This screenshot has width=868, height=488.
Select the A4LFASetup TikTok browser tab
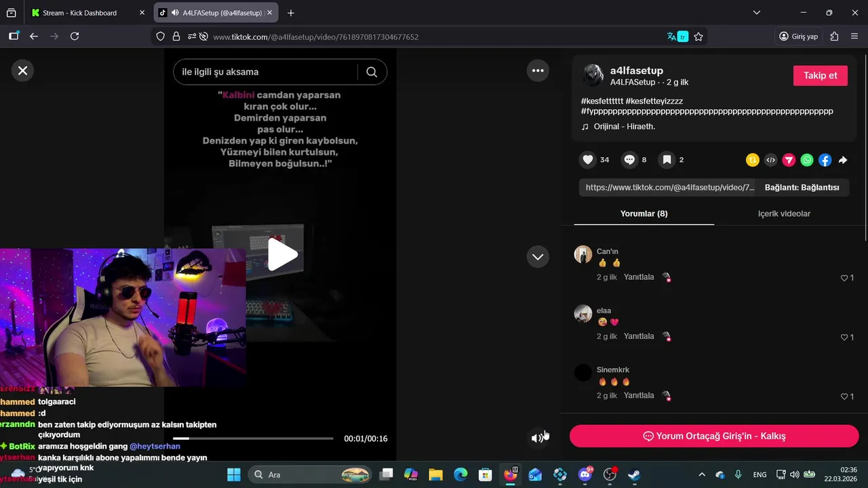tap(216, 13)
